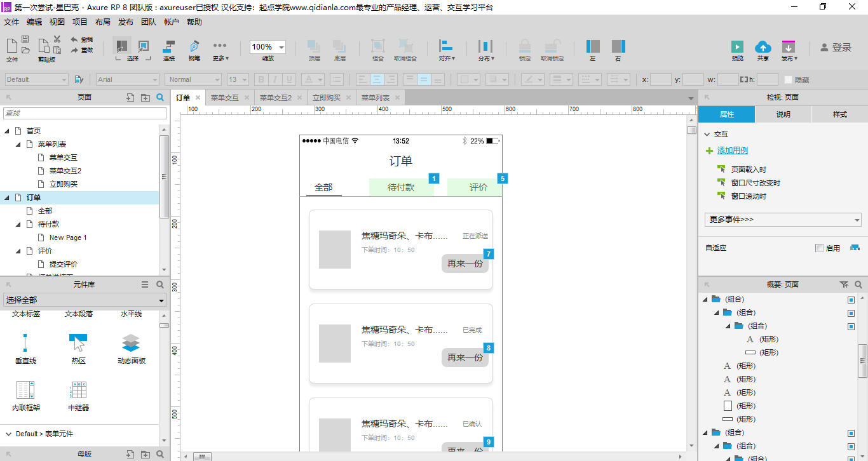Screen dimensions: 868x461
Task: Lock the selected widget with 锁定
Action: 524,47
